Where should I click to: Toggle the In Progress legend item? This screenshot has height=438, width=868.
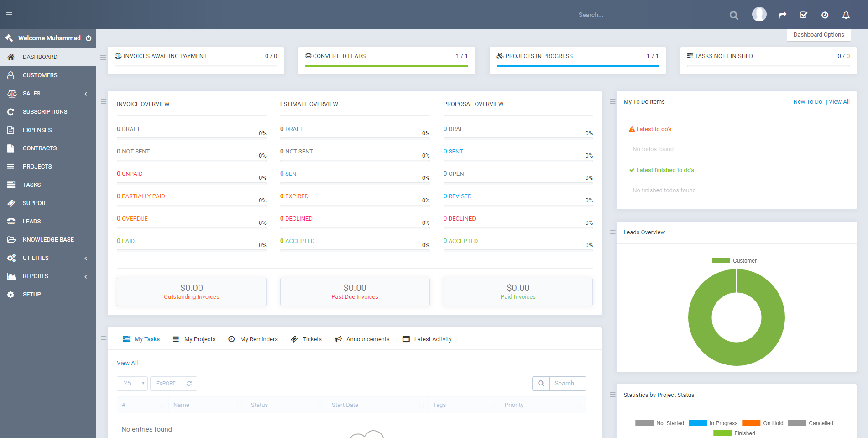713,423
